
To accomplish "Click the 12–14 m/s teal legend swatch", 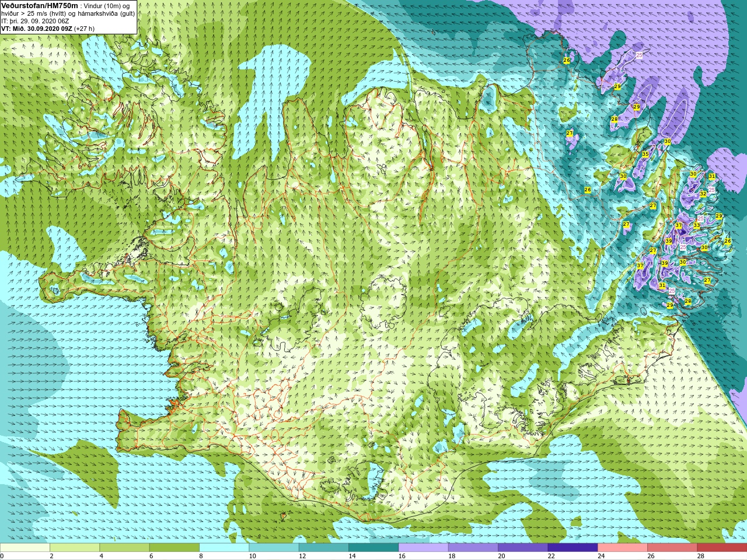I will tap(324, 548).
